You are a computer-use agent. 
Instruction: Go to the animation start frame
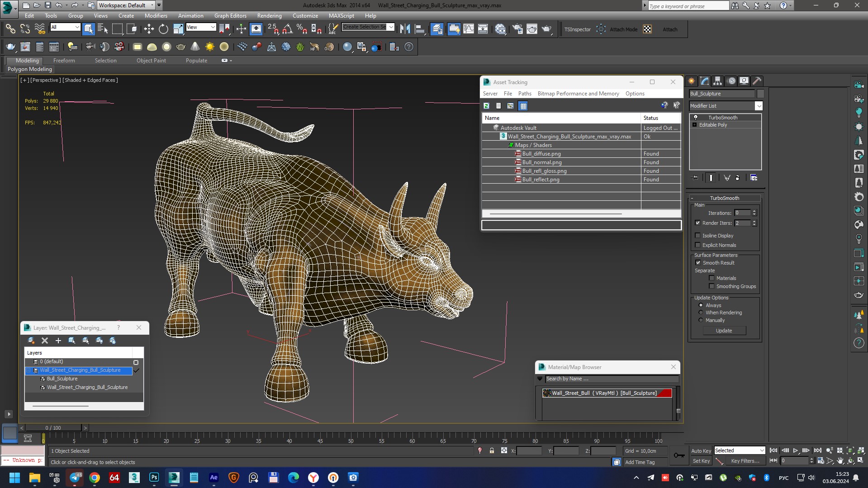coord(773,450)
